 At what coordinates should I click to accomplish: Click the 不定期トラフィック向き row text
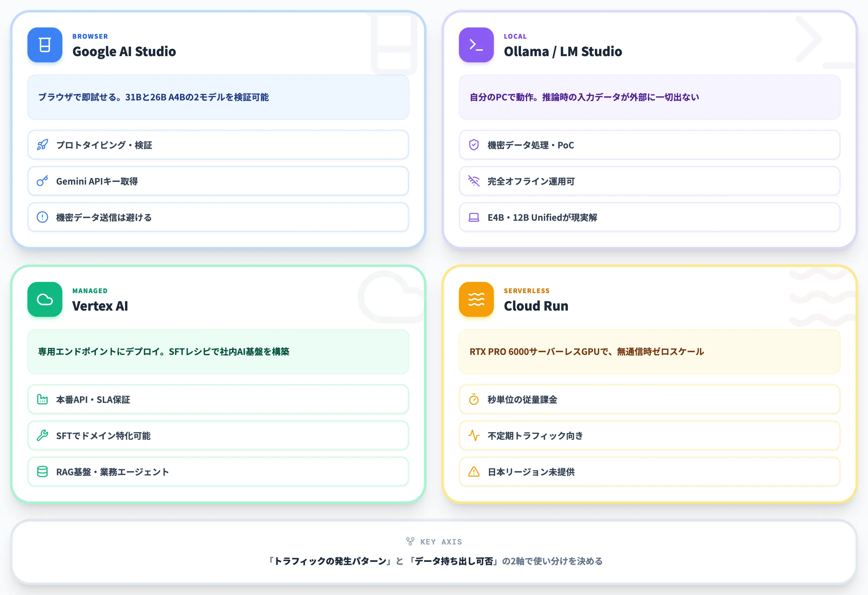coord(535,436)
